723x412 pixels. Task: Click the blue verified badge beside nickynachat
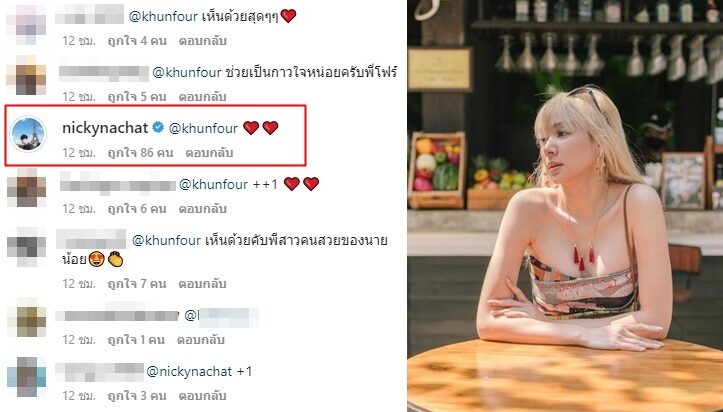(158, 128)
